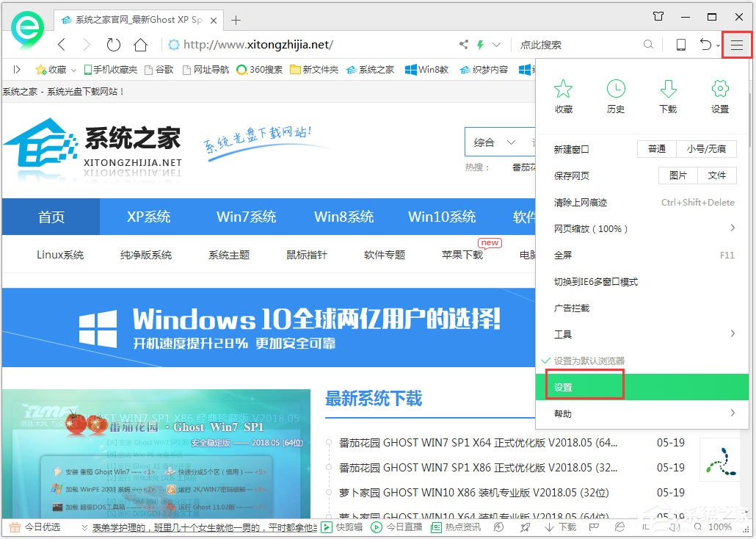This screenshot has width=756, height=539.
Task: Open History (历史) in the menu panel
Action: pyautogui.click(x=616, y=95)
